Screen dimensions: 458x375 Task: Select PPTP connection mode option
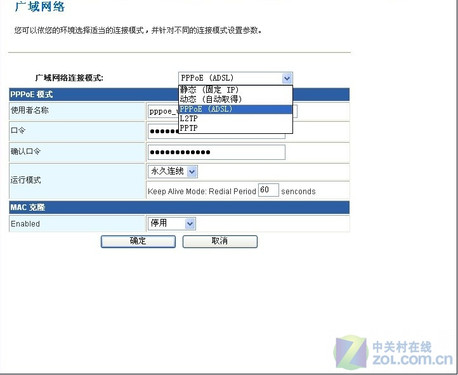pyautogui.click(x=235, y=128)
